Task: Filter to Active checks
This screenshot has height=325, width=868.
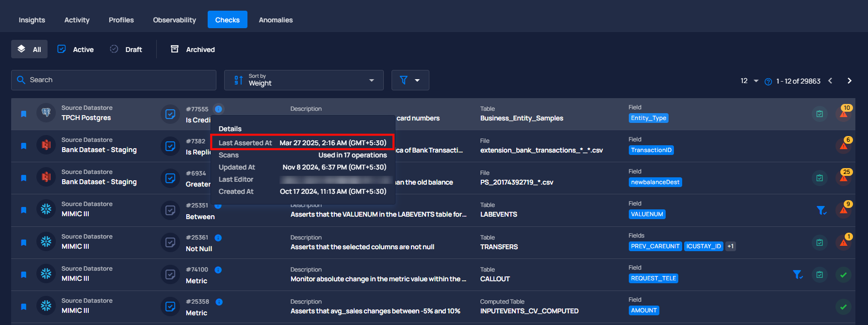Action: (76, 49)
